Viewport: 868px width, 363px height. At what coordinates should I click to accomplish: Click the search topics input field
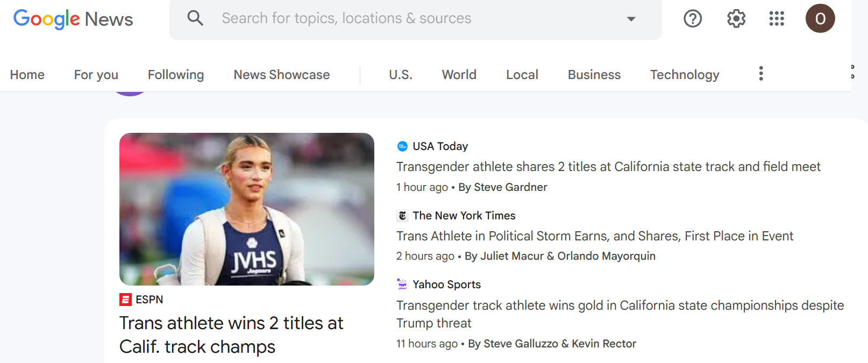pyautogui.click(x=409, y=19)
